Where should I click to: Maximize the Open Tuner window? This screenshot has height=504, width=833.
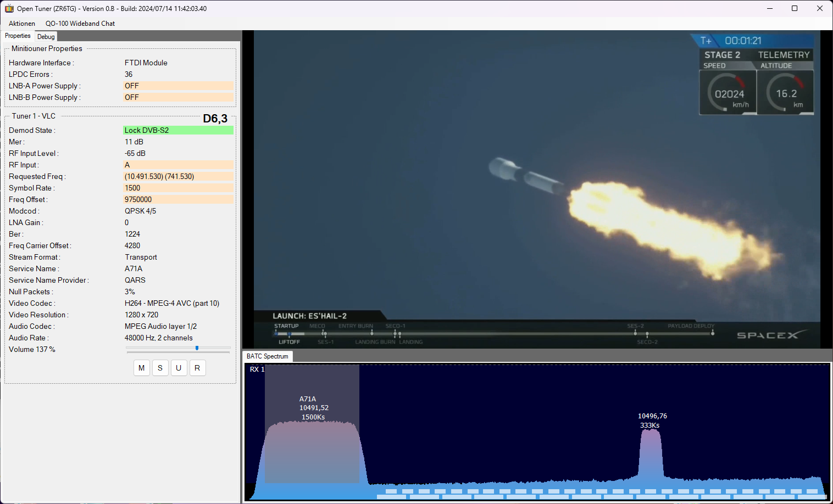coord(795,8)
